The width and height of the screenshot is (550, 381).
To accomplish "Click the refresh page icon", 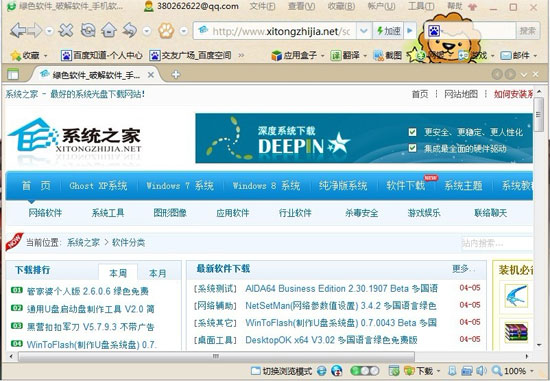I will point(88,31).
